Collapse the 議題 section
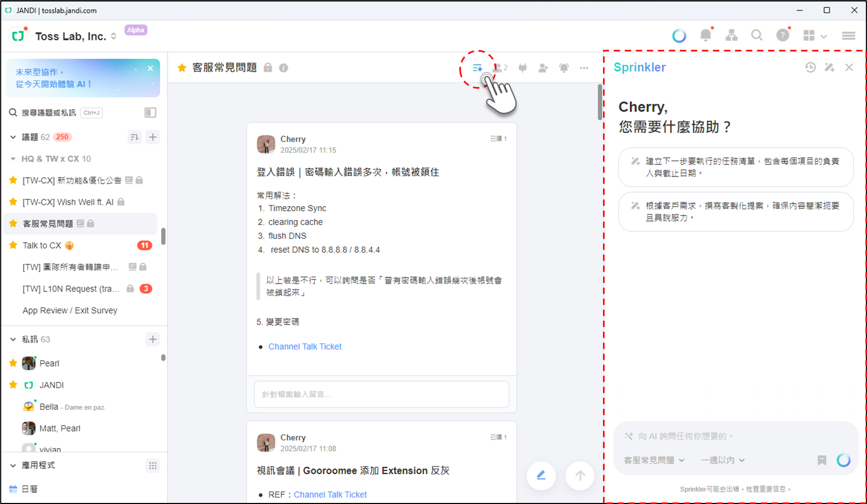867x504 pixels. pos(13,137)
